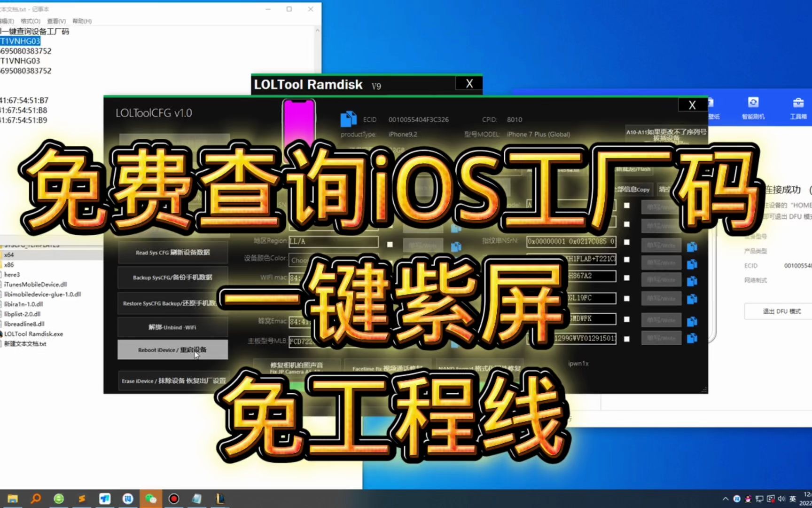Screen dimensions: 812x508
Task: Select the x86 folder in file list
Action: click(9, 265)
